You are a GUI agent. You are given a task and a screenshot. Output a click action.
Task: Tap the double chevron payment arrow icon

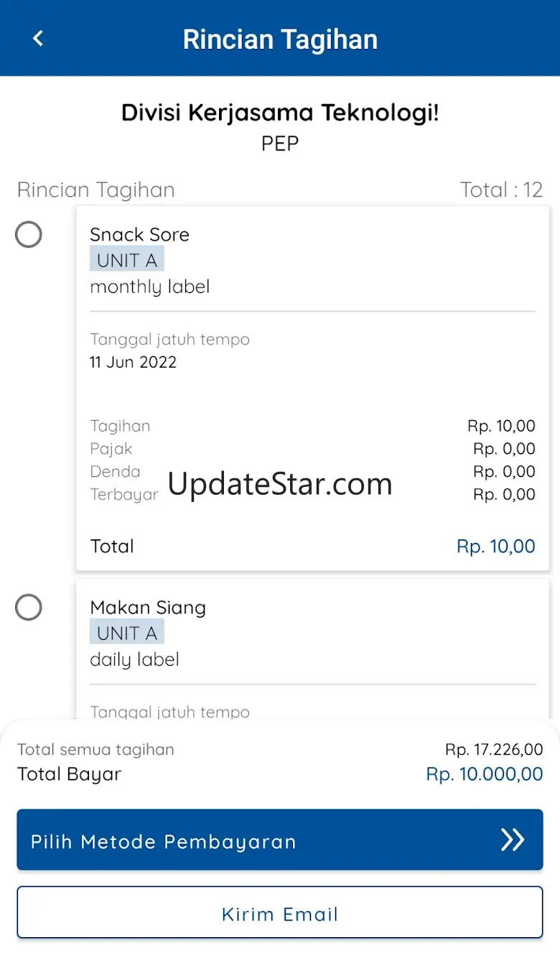click(x=513, y=839)
